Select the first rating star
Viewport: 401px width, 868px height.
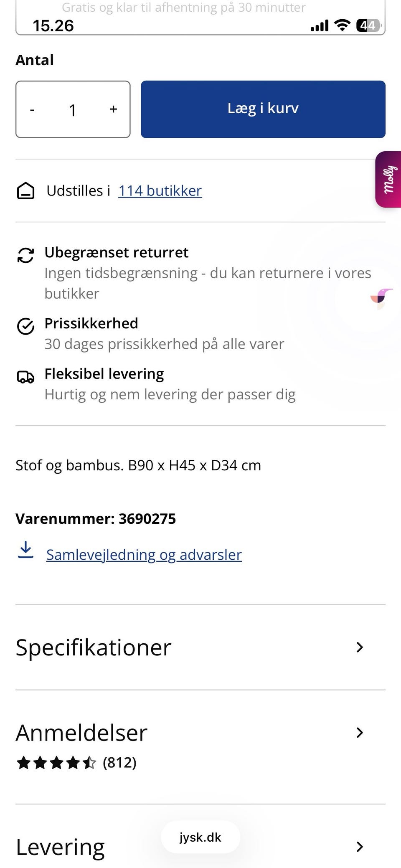pyautogui.click(x=24, y=761)
